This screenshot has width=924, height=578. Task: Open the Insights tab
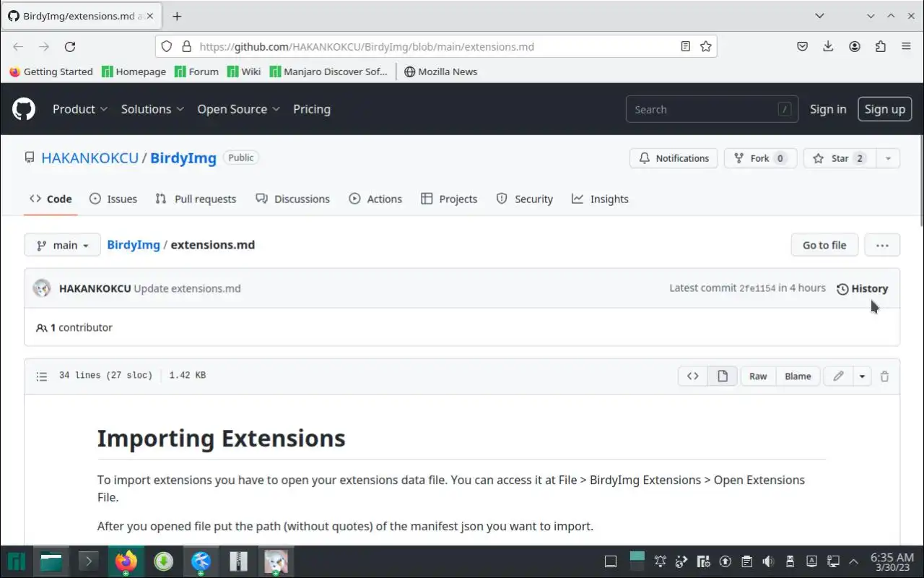[x=600, y=199]
